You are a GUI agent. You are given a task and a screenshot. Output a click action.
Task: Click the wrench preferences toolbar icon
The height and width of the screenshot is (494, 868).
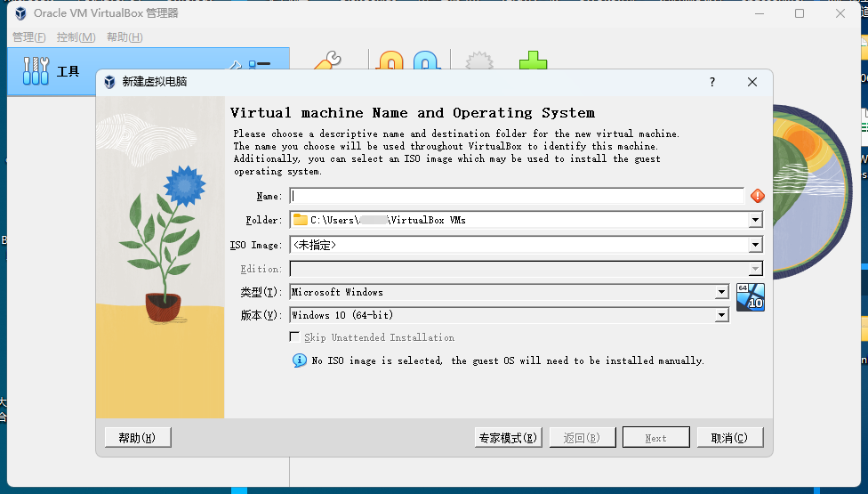(328, 61)
